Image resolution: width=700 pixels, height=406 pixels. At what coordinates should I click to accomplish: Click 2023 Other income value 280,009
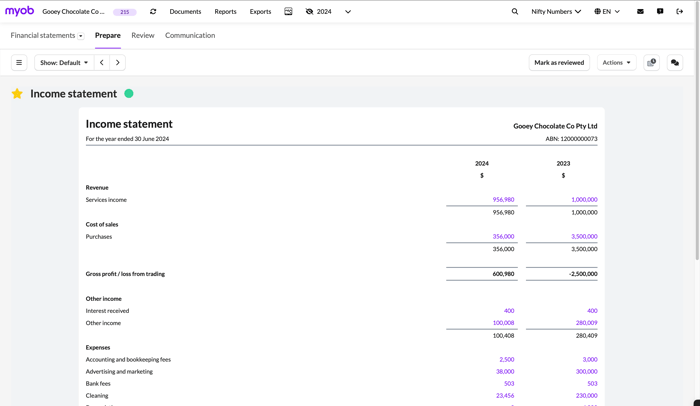pyautogui.click(x=587, y=322)
